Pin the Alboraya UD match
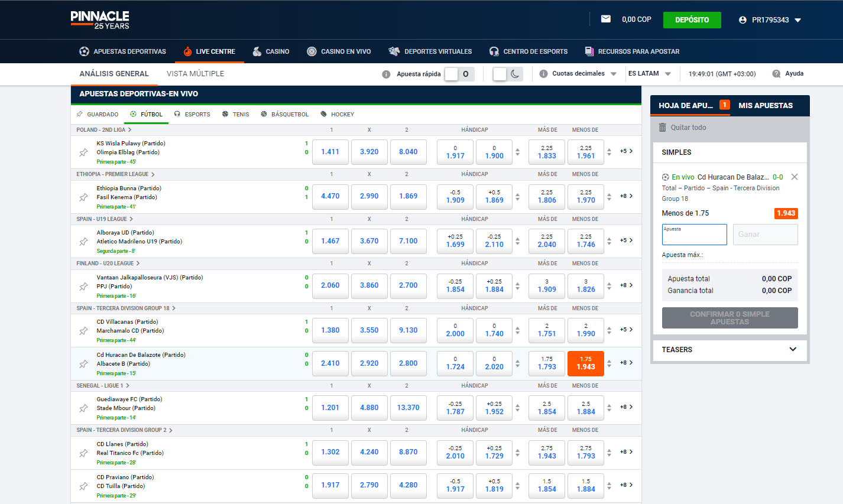This screenshot has height=504, width=843. point(83,242)
